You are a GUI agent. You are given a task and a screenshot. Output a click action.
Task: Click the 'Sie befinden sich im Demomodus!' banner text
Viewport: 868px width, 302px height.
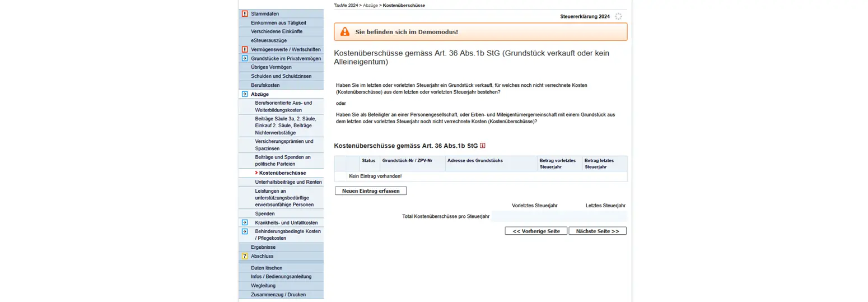coord(407,32)
